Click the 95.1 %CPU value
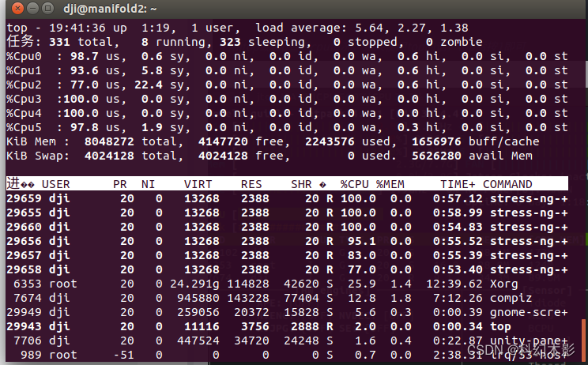This screenshot has height=365, width=588. (361, 241)
